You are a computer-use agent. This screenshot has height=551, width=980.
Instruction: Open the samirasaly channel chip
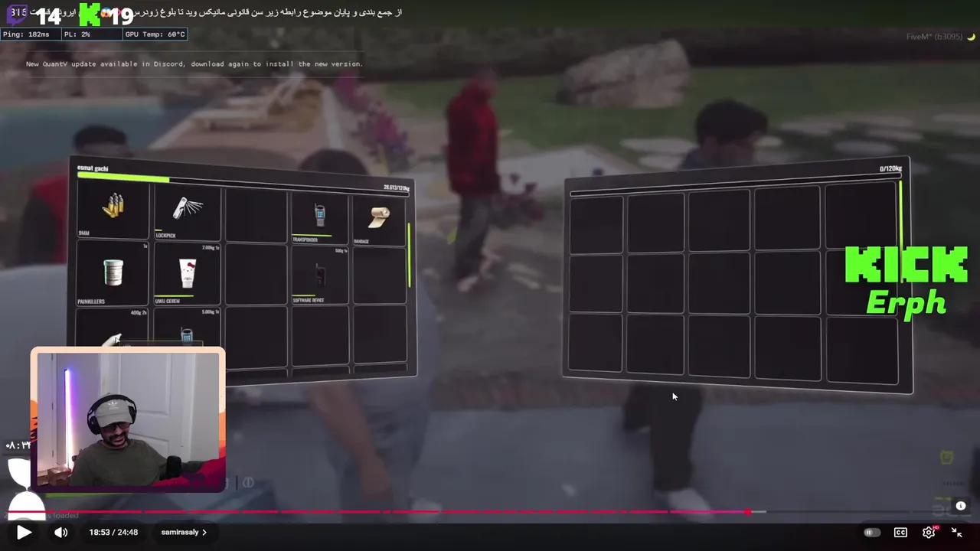[184, 533]
